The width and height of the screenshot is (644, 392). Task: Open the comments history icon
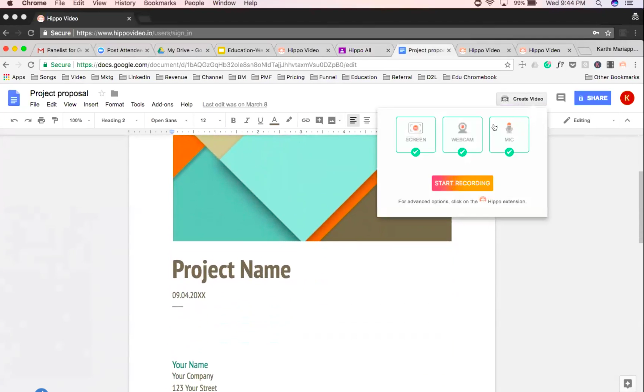pyautogui.click(x=561, y=98)
